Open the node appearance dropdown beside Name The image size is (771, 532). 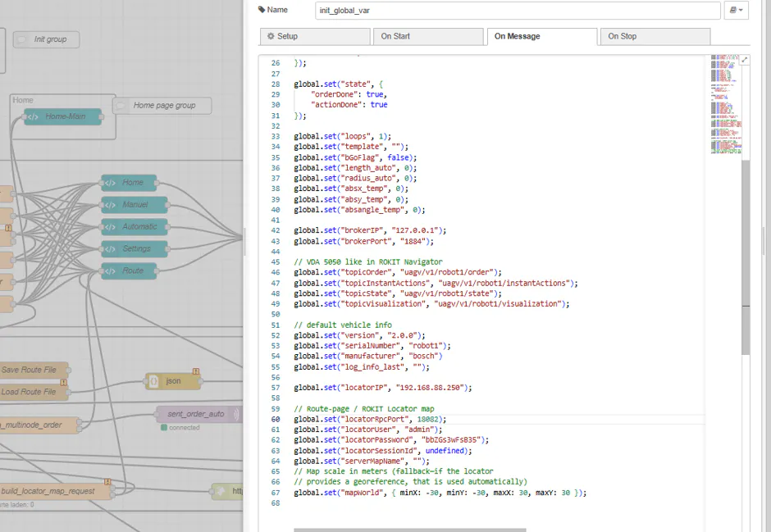tap(736, 11)
